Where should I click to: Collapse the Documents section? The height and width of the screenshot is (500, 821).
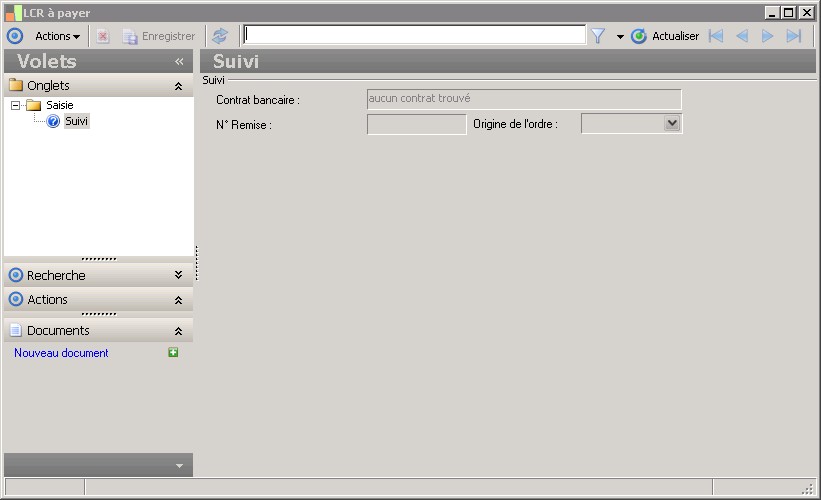click(x=179, y=331)
